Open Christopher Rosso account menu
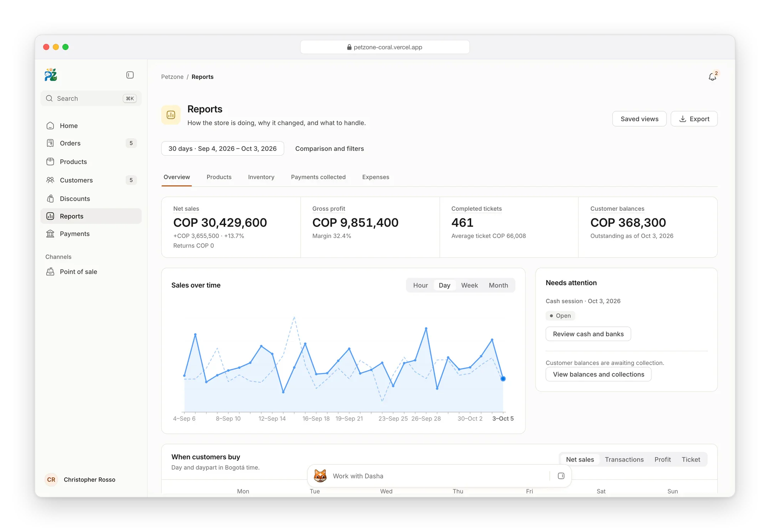770x532 pixels. tap(89, 480)
